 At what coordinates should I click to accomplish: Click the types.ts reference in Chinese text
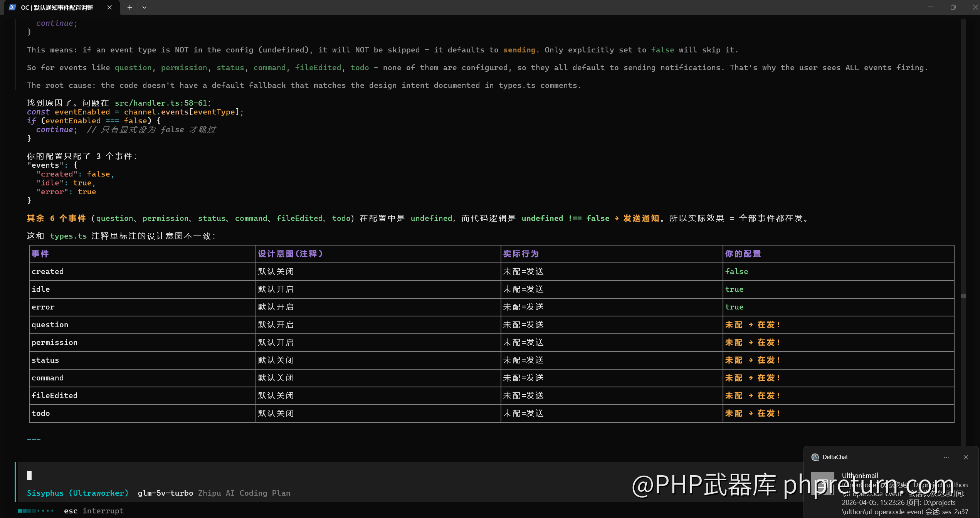68,236
